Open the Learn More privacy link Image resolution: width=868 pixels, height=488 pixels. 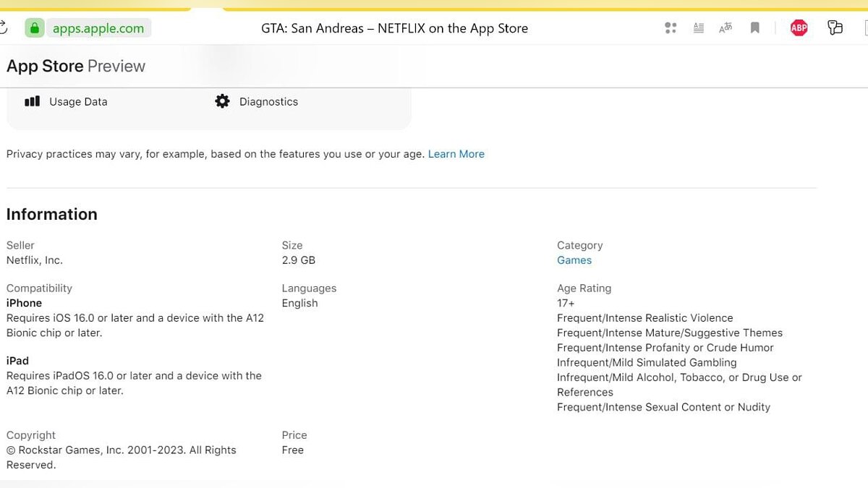click(x=456, y=154)
